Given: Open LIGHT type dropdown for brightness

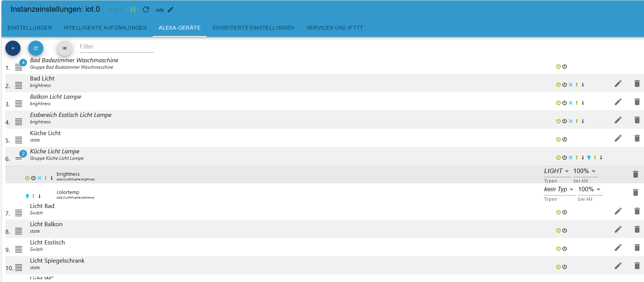Looking at the screenshot, I should pyautogui.click(x=557, y=171).
